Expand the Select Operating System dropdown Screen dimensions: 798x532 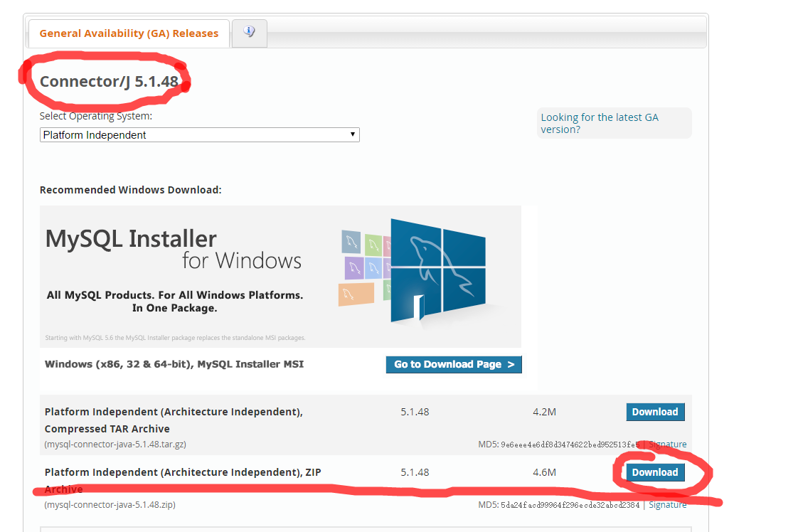click(x=199, y=135)
